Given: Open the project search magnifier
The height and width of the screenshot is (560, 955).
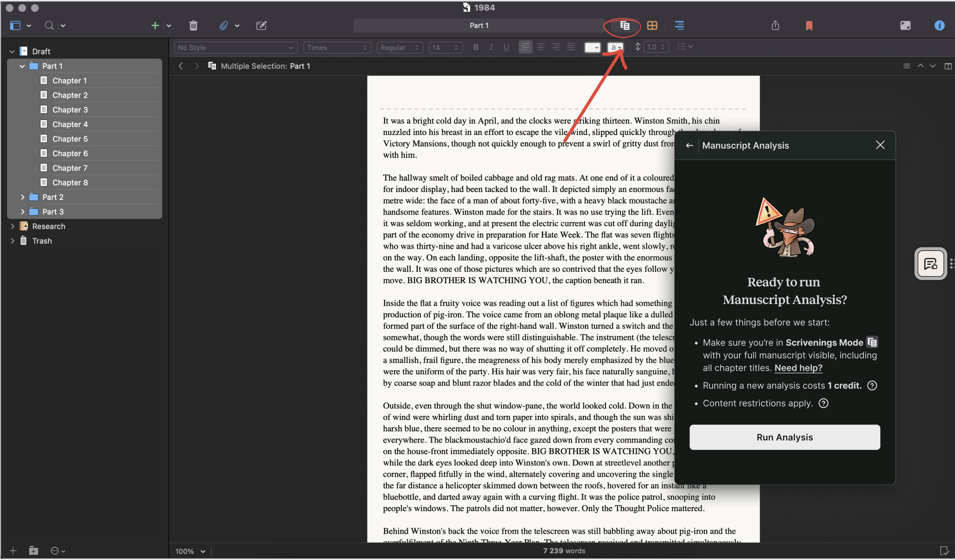Looking at the screenshot, I should coord(49,26).
